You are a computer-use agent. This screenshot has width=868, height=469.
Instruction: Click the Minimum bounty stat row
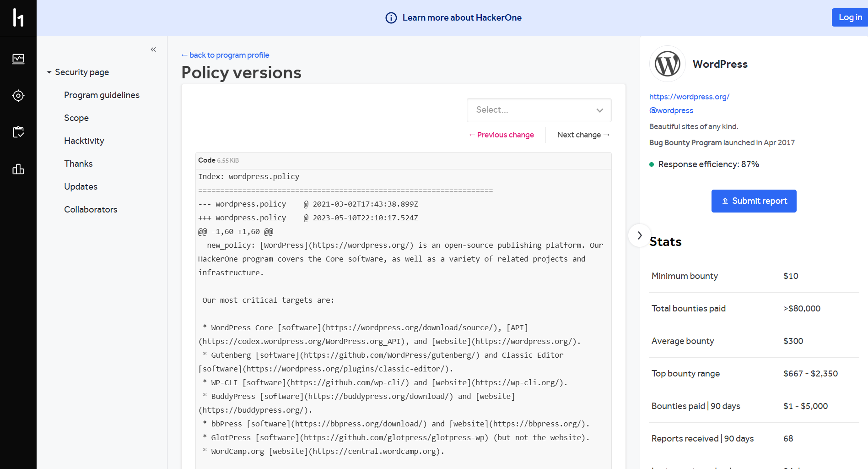(x=754, y=276)
